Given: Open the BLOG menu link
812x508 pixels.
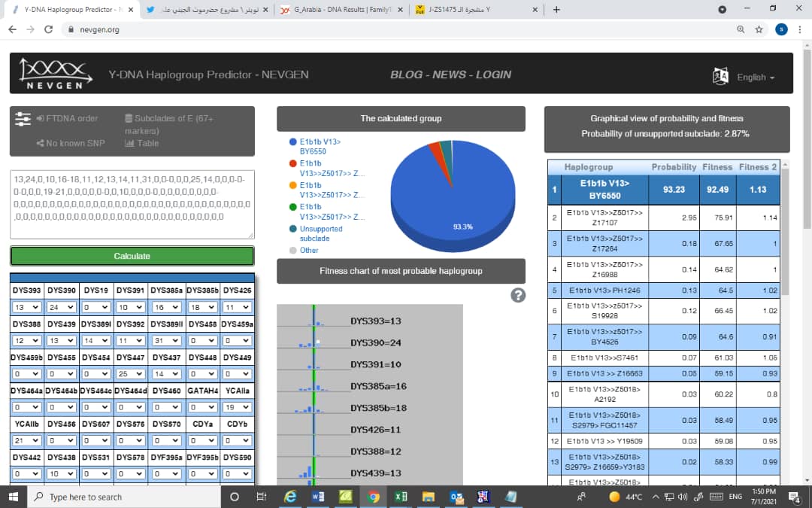Looking at the screenshot, I should click(405, 75).
